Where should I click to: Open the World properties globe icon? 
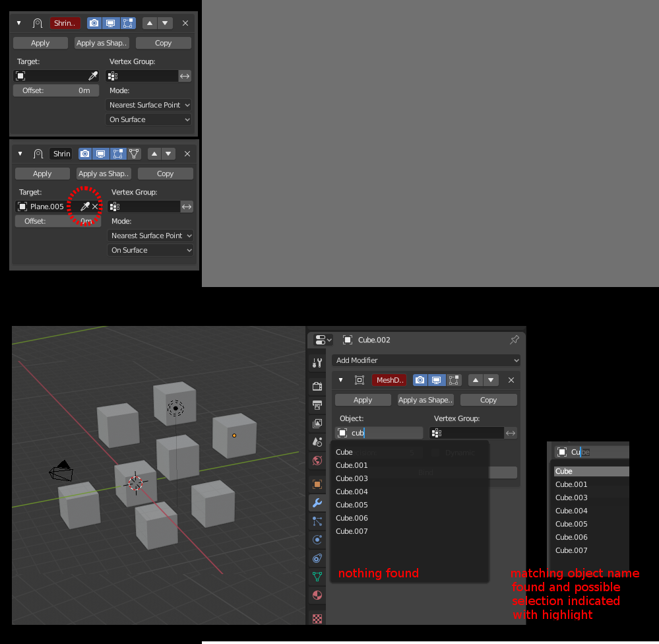tap(317, 461)
